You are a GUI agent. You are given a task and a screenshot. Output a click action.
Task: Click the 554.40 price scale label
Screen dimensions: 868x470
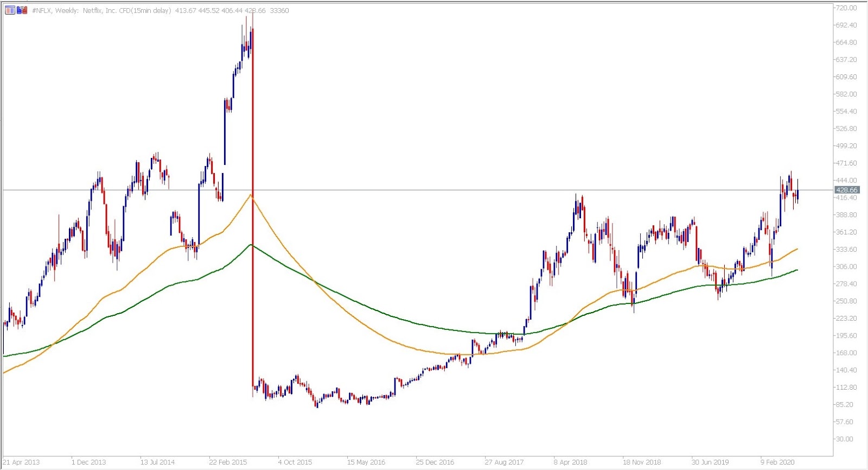pyautogui.click(x=846, y=111)
